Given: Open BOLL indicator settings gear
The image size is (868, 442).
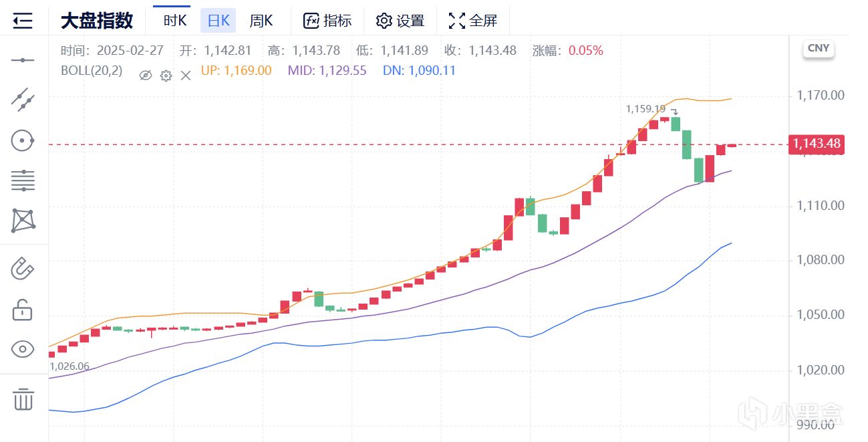Looking at the screenshot, I should pos(166,75).
